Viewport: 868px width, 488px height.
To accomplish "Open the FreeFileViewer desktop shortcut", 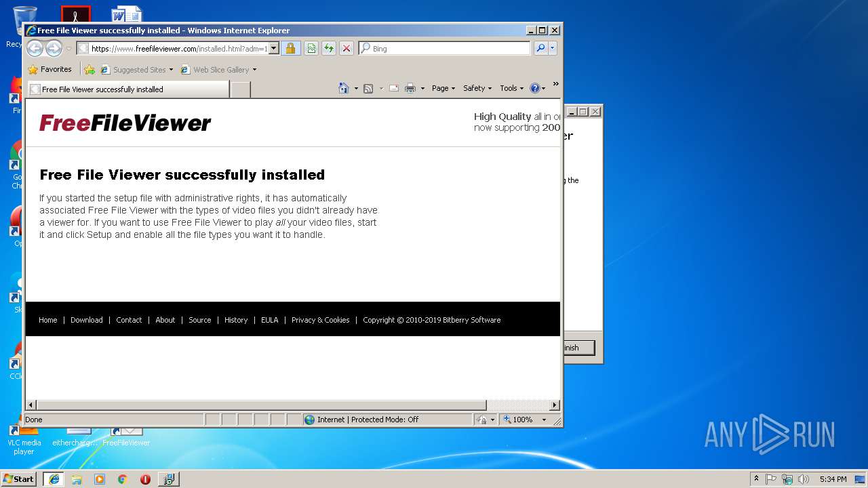I will (x=126, y=436).
